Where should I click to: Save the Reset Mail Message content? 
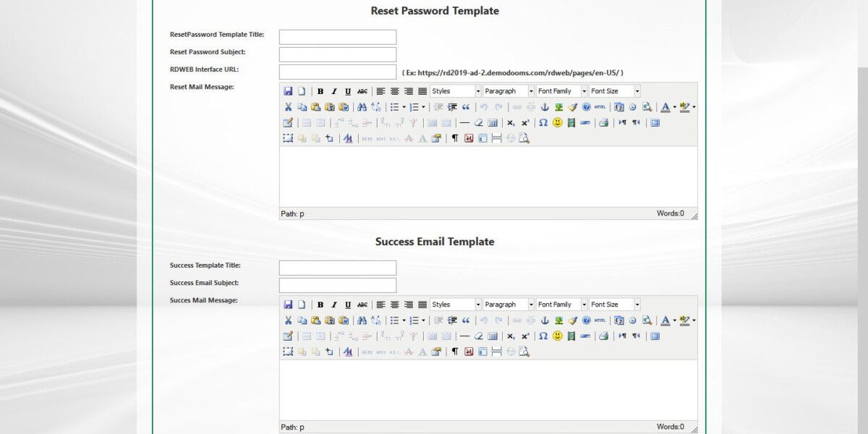[288, 91]
